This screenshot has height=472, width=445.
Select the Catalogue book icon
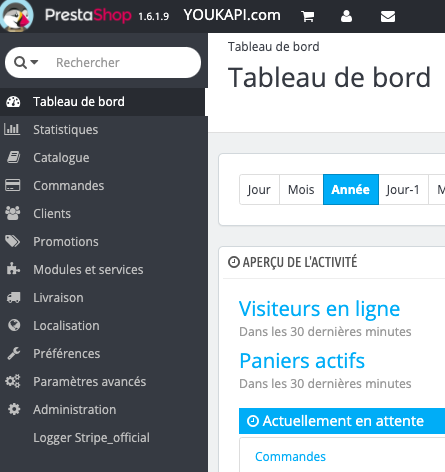pos(13,157)
